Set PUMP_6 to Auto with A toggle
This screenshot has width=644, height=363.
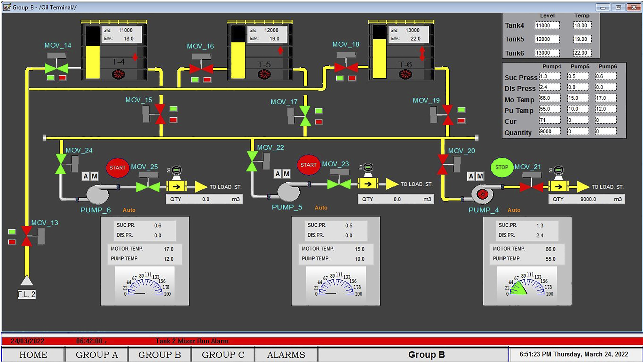[x=86, y=176]
